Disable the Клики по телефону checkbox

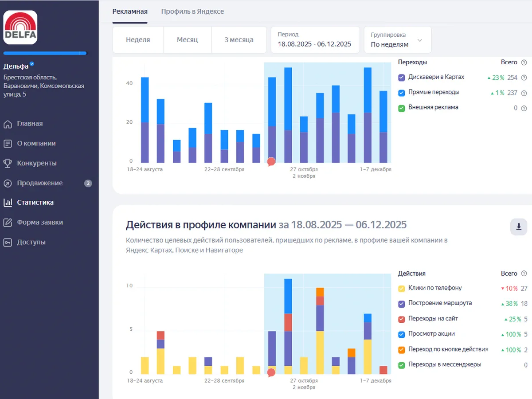(402, 289)
